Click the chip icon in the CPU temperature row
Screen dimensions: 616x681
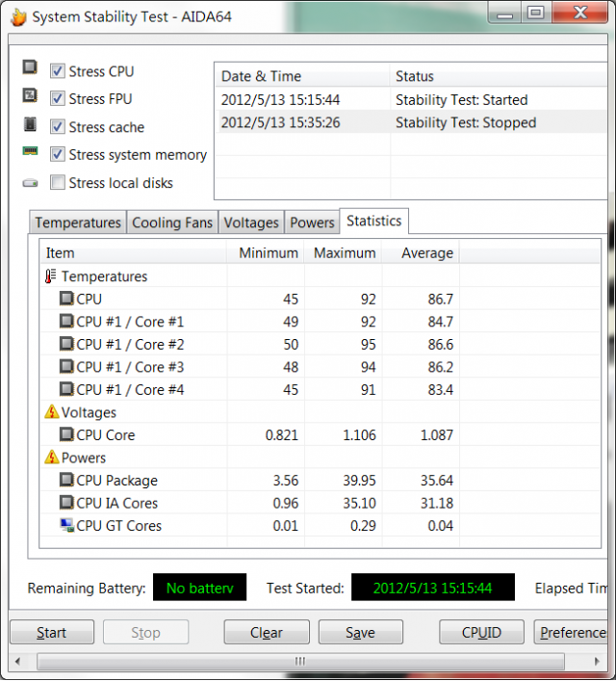[x=66, y=299]
